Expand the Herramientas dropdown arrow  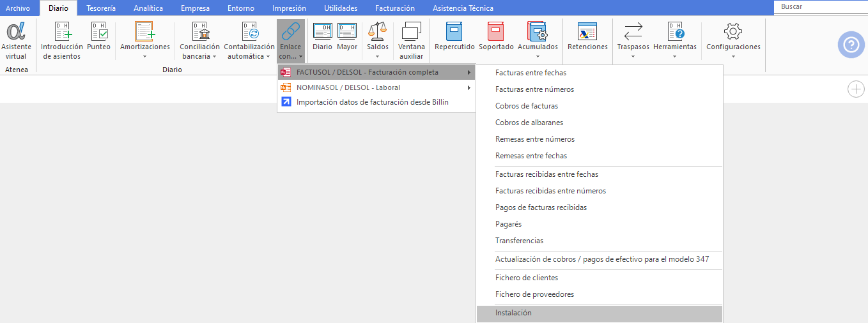pos(675,57)
